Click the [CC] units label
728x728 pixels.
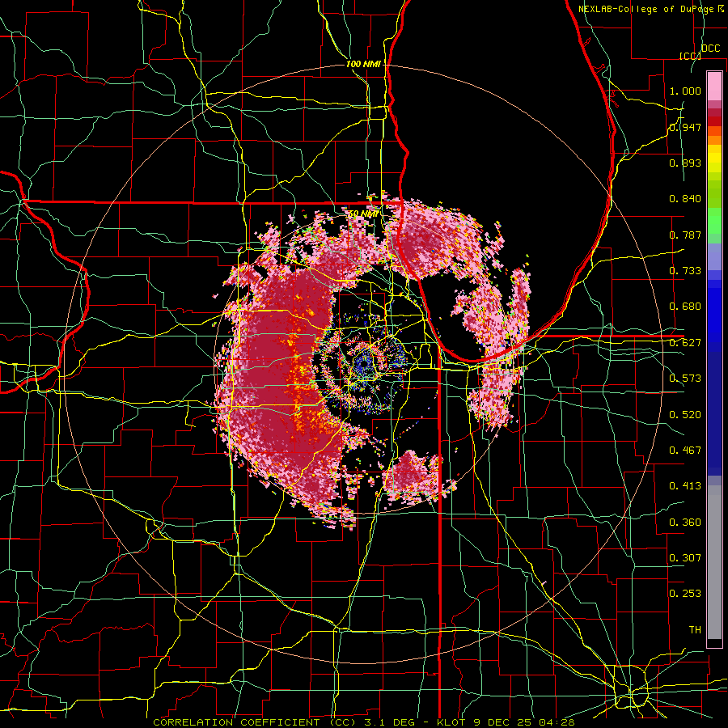tap(690, 56)
